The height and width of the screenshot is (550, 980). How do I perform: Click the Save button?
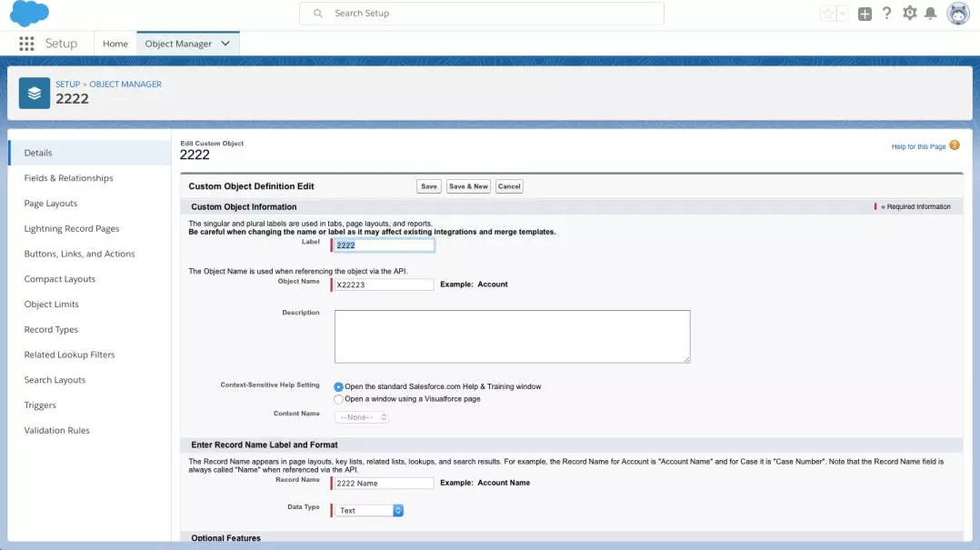[429, 186]
